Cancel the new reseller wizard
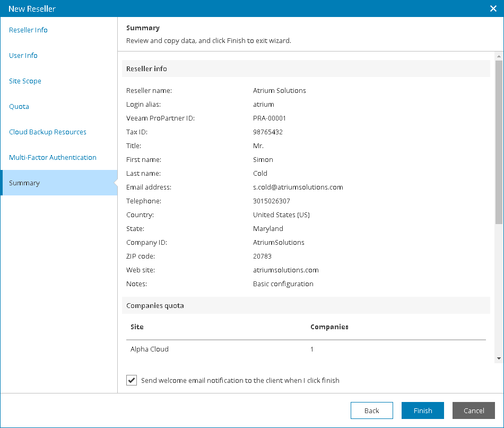Viewport: 504px width, 428px height. coord(473,410)
